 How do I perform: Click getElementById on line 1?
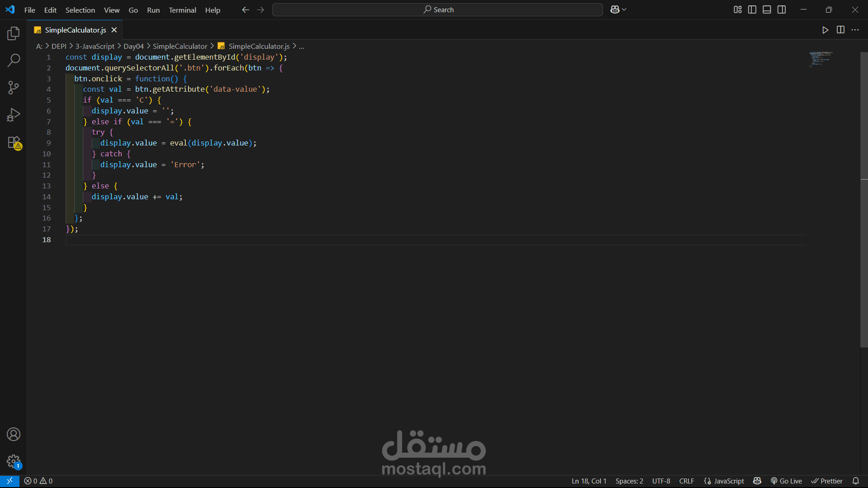pyautogui.click(x=205, y=57)
